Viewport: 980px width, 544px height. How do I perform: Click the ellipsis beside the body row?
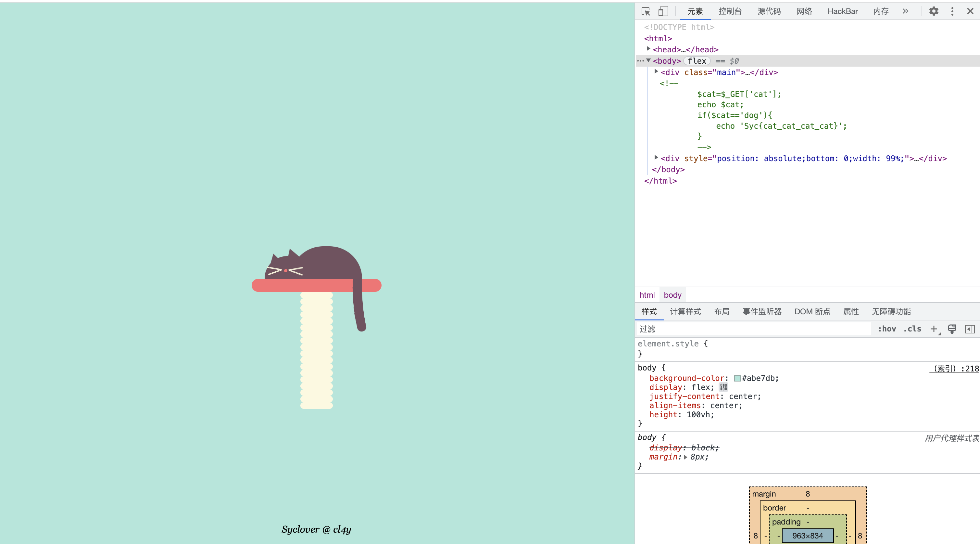[640, 61]
